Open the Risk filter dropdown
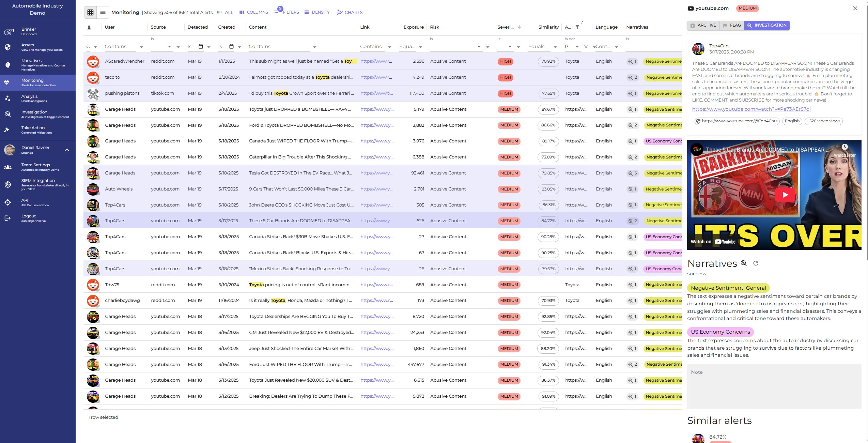Image resolution: width=868 pixels, height=443 pixels. [479, 47]
